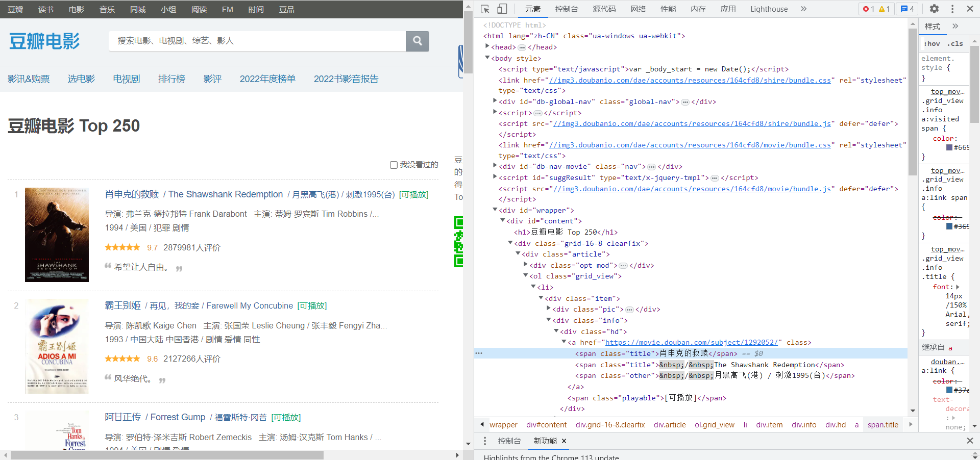The width and height of the screenshot is (980, 460).
Task: Close the DevTools panel
Action: pyautogui.click(x=970, y=9)
